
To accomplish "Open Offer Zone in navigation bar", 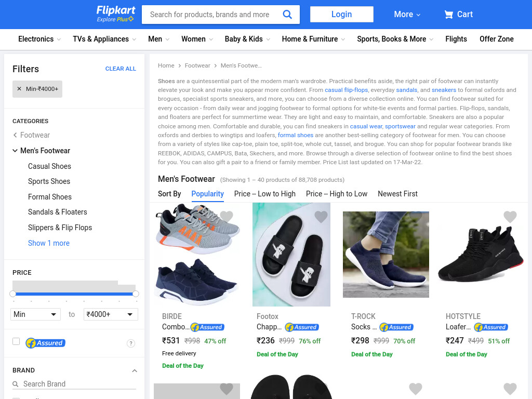I will pos(496,39).
